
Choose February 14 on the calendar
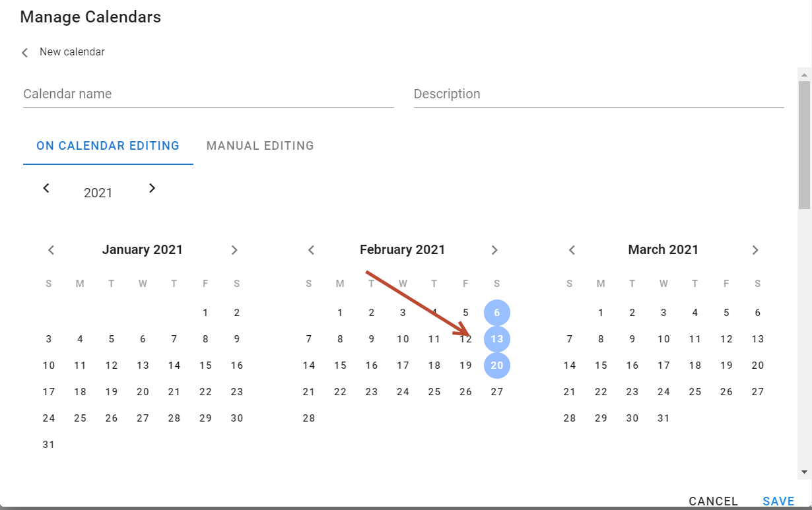(309, 366)
